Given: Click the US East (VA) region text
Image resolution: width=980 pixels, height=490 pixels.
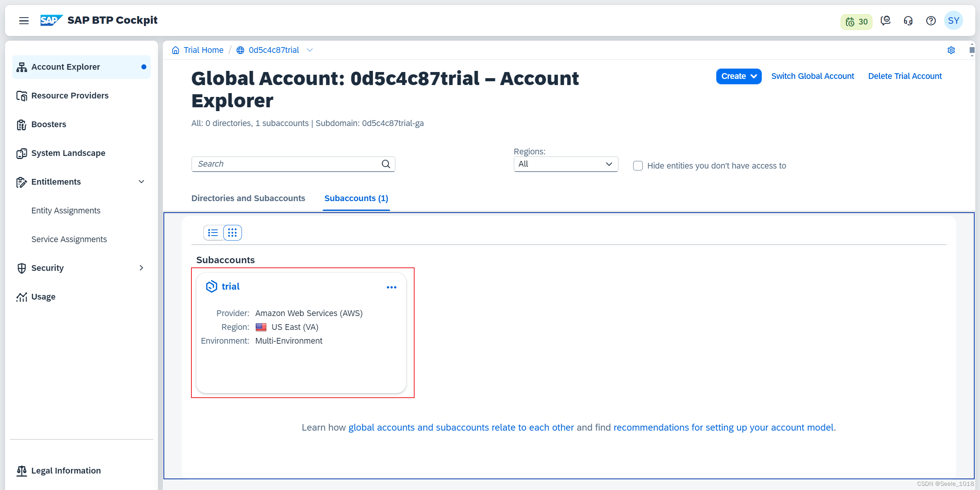Looking at the screenshot, I should pos(295,327).
